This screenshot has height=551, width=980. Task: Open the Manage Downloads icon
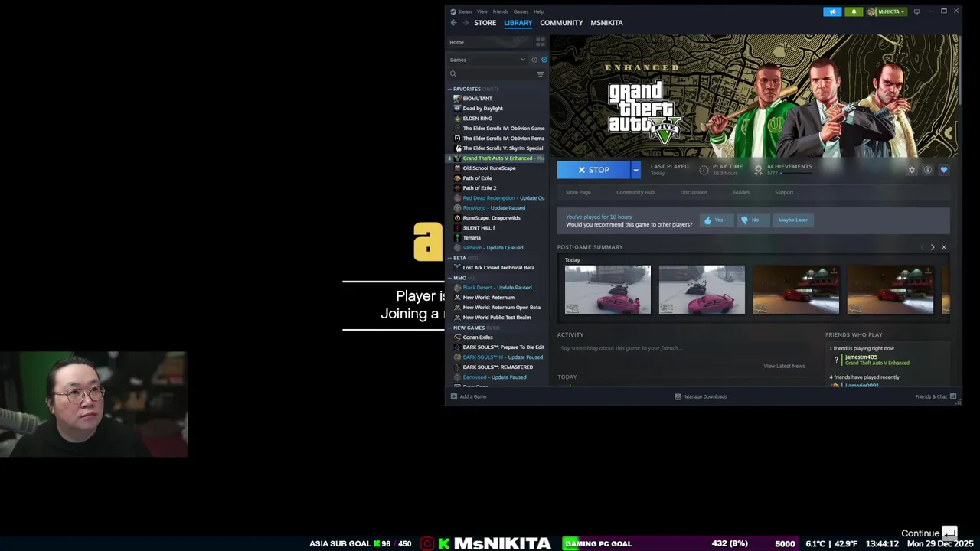[x=678, y=396]
